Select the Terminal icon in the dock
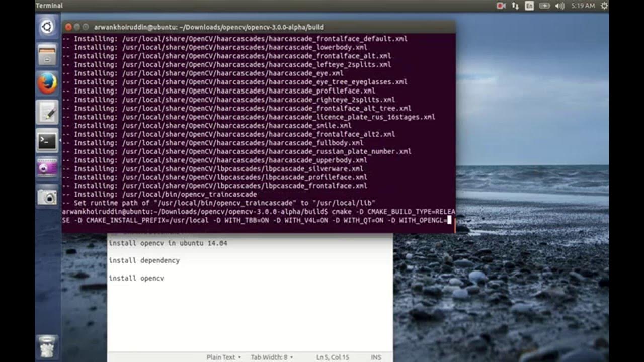 48,141
